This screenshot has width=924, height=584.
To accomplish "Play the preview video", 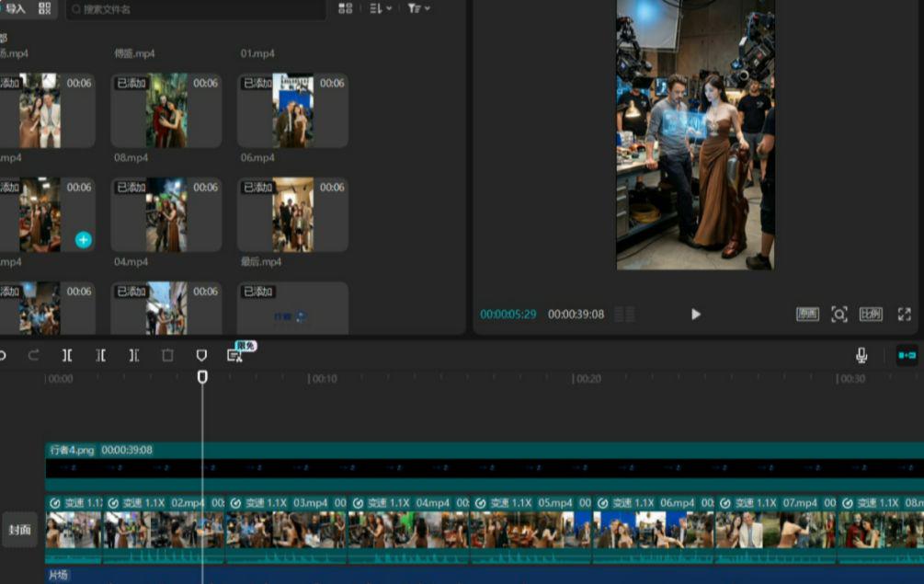I will coord(696,315).
